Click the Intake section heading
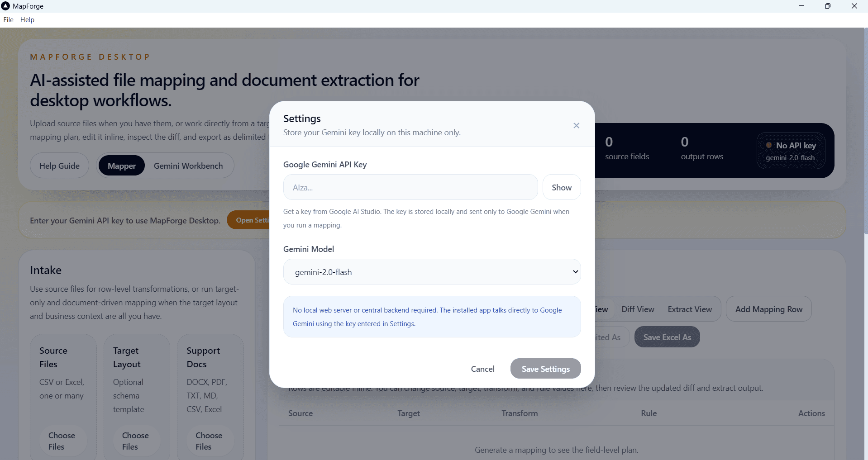868x460 pixels. point(46,270)
